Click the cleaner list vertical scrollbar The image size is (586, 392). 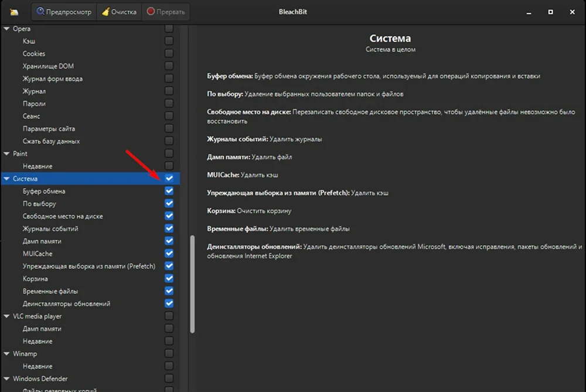pyautogui.click(x=192, y=284)
